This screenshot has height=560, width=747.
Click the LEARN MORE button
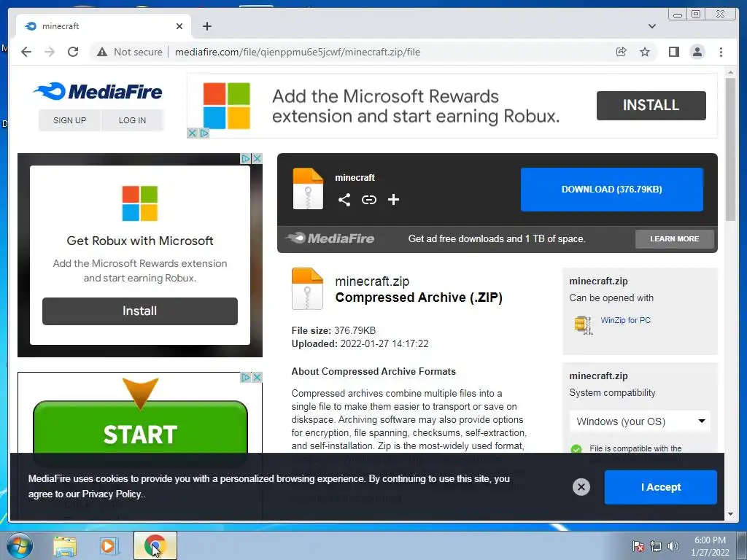[674, 239]
